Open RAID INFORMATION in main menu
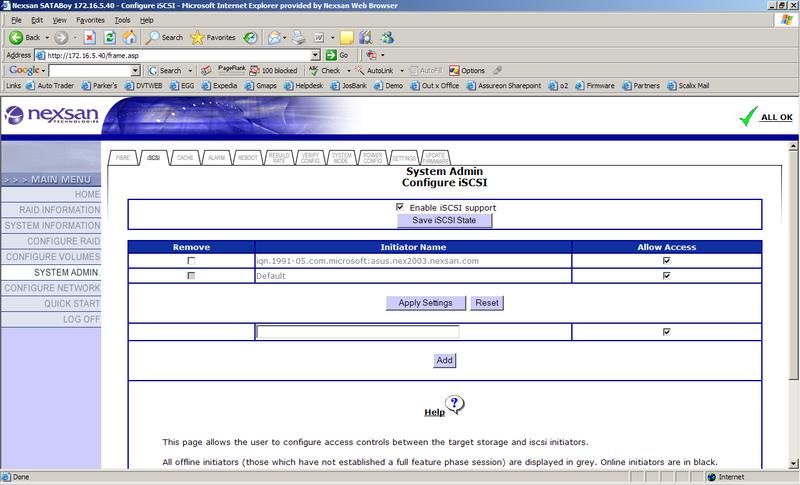 pyautogui.click(x=51, y=210)
